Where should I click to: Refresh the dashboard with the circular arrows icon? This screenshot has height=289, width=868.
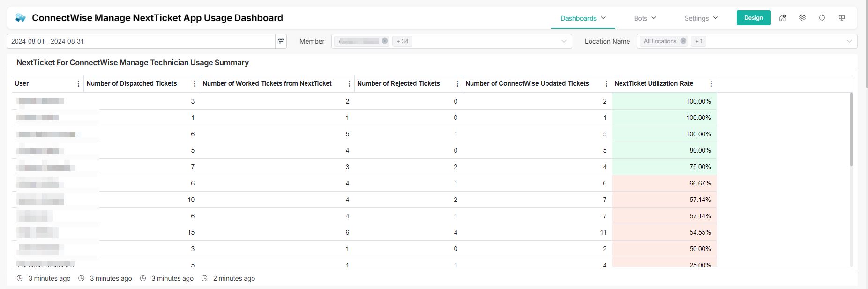coord(822,18)
